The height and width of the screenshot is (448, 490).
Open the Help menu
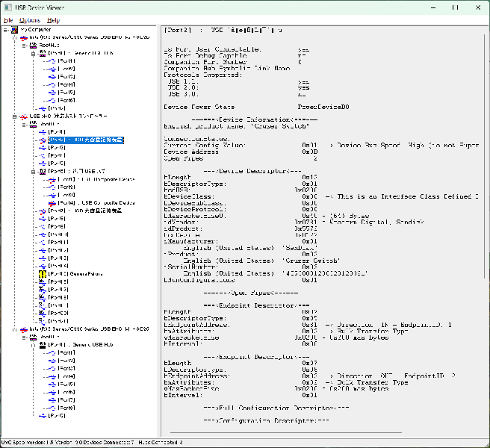pyautogui.click(x=53, y=20)
